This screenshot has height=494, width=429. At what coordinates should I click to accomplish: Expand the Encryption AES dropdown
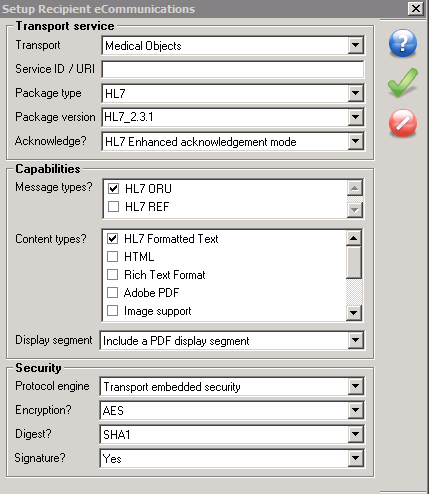[355, 410]
